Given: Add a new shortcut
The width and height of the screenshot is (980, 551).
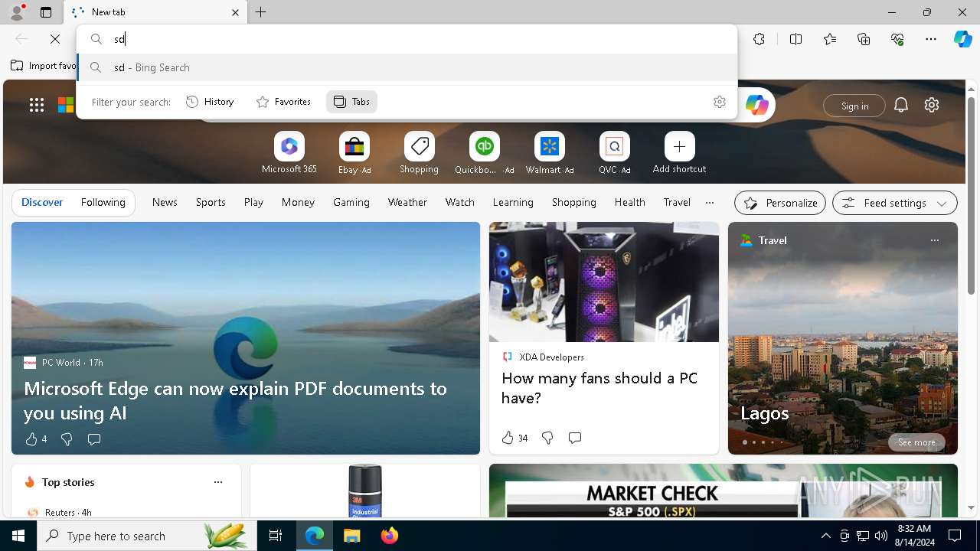Looking at the screenshot, I should (679, 153).
